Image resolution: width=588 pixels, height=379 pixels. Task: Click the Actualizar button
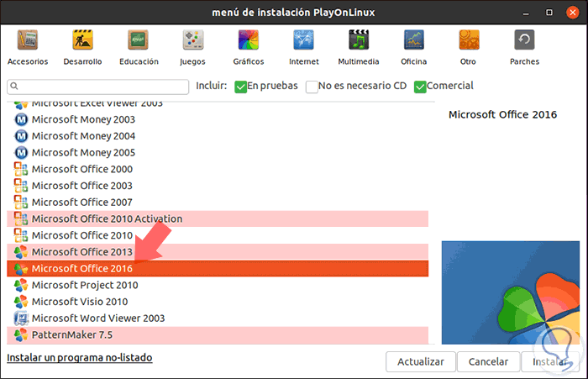coord(420,361)
